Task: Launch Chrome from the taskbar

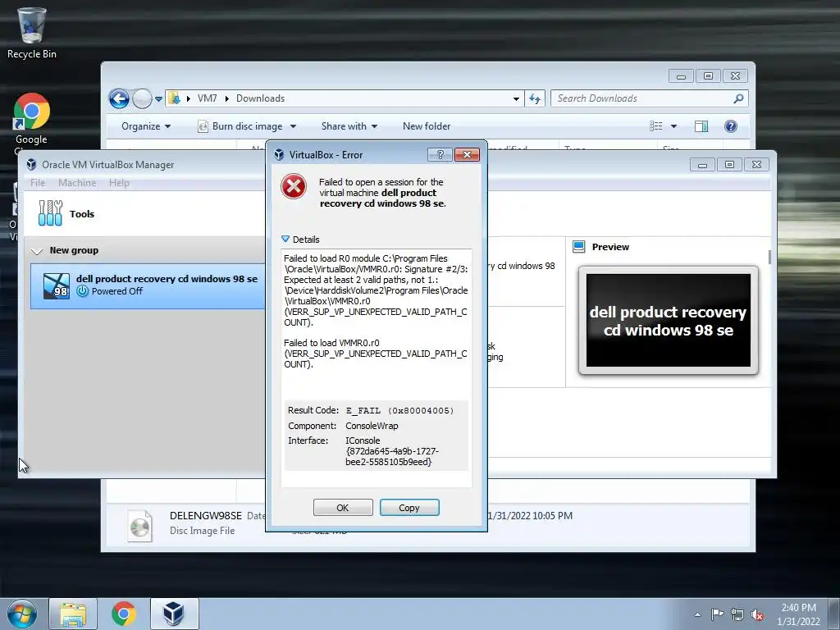Action: tap(123, 614)
